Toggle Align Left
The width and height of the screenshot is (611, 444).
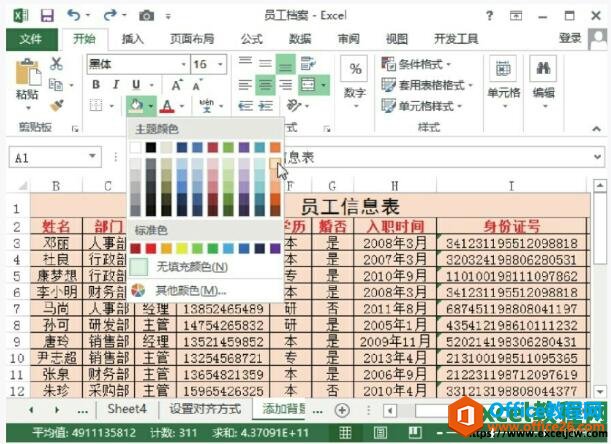(x=245, y=85)
